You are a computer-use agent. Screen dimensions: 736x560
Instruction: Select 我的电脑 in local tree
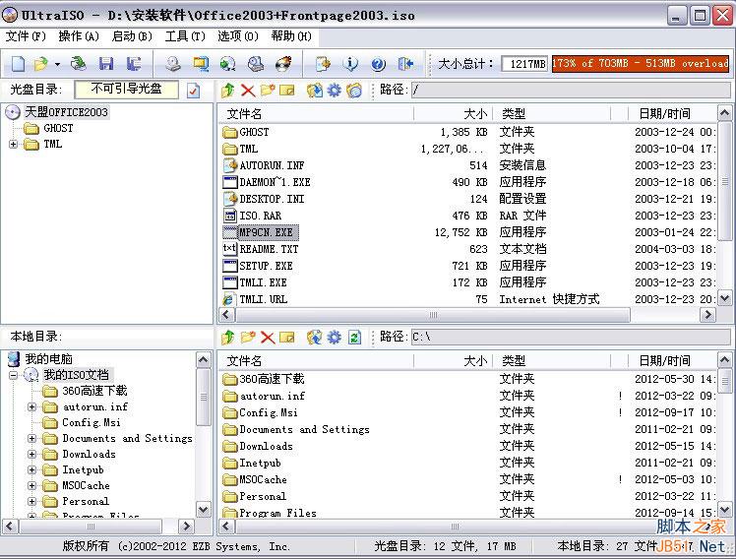point(48,359)
